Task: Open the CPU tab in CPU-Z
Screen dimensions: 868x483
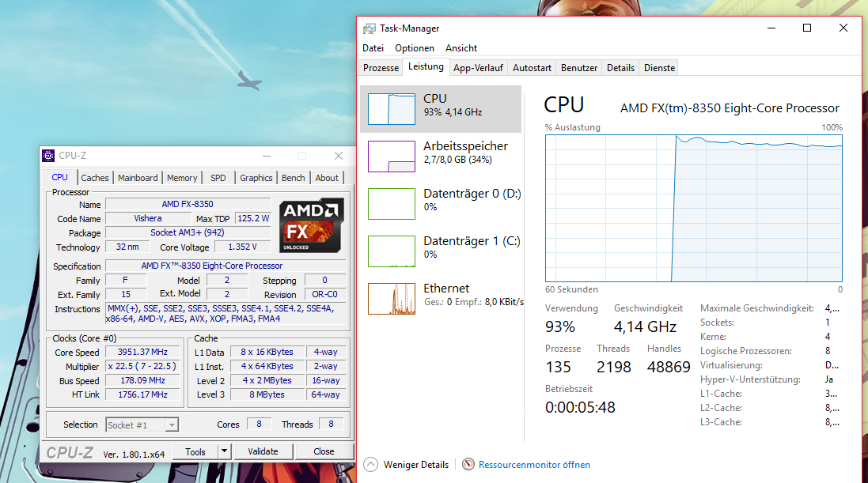Action: tap(60, 177)
